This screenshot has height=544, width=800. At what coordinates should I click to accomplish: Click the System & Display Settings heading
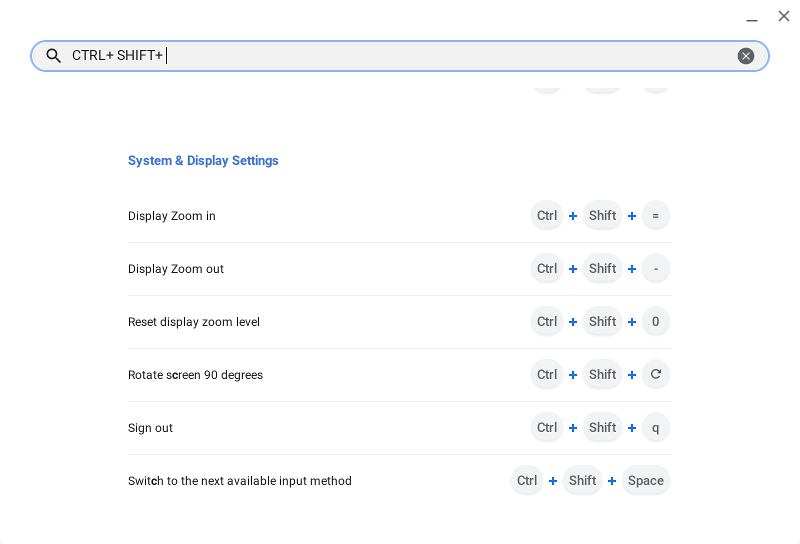click(x=203, y=161)
